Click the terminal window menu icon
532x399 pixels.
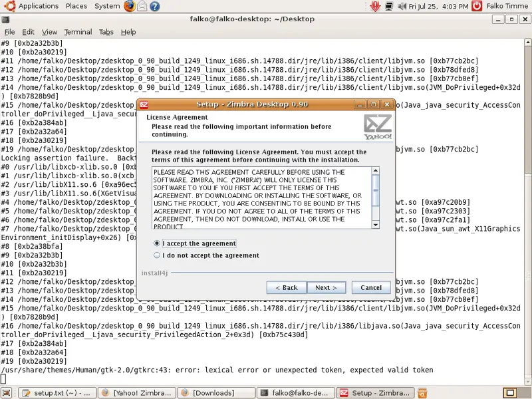coord(5,20)
